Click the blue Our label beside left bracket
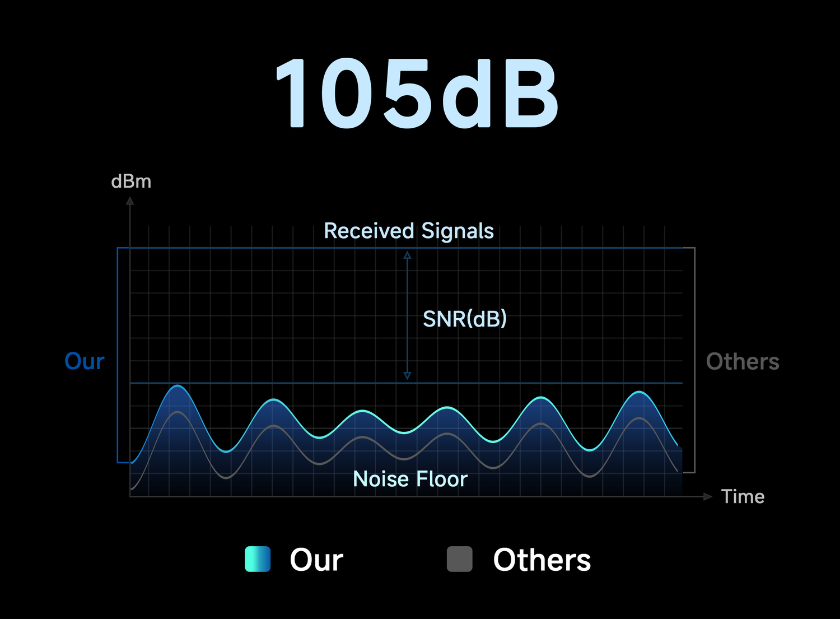The width and height of the screenshot is (840, 619). click(85, 361)
